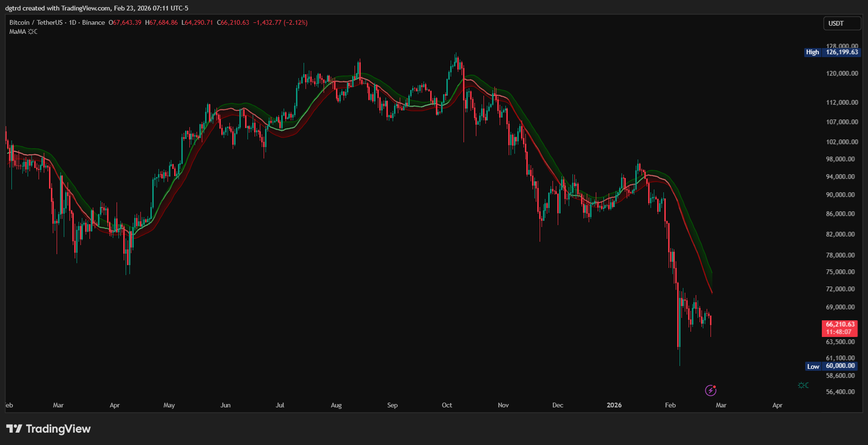Screen dimensions: 868x445
Task: Click the Oct label on time axis
Action: point(447,405)
